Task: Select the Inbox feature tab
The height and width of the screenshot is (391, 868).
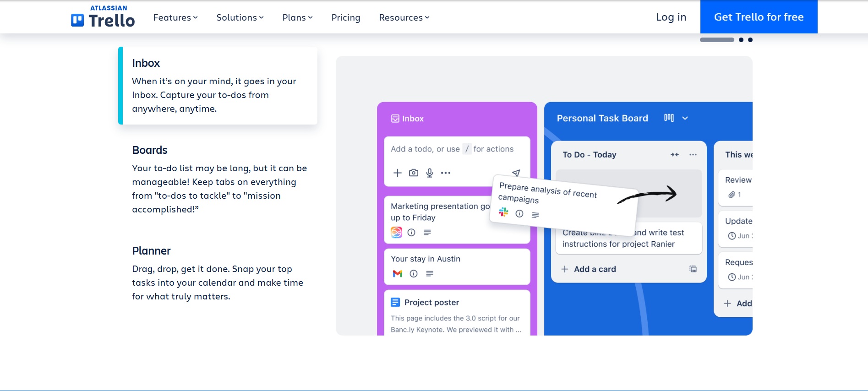Action: point(218,86)
